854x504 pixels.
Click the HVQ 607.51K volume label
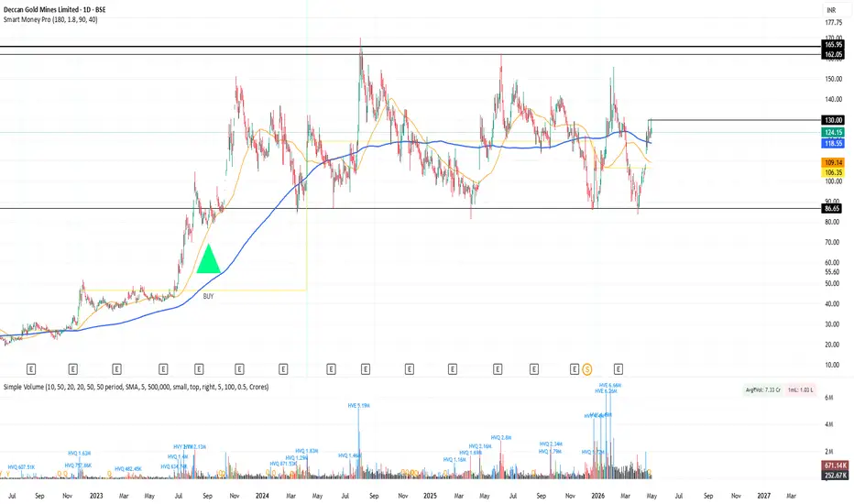(x=21, y=467)
